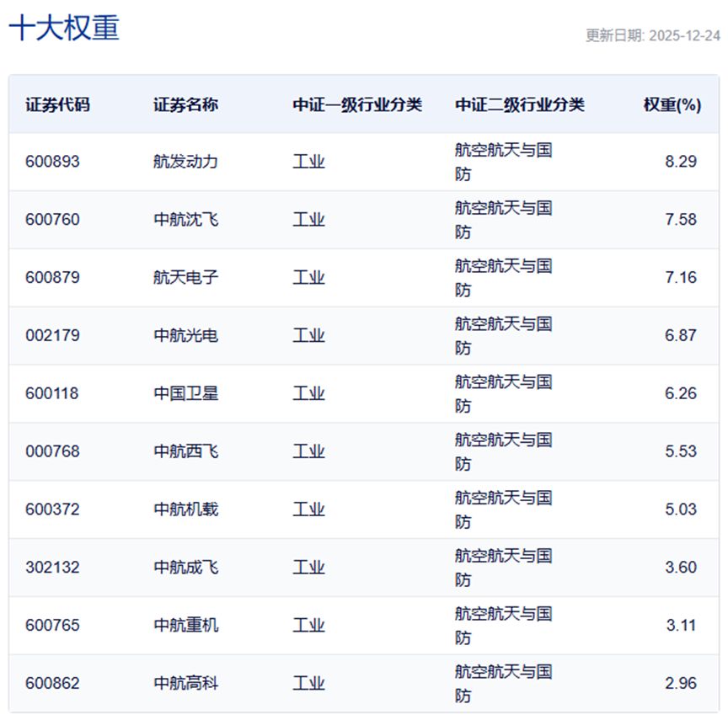Click the 证券代码 column header
The height and width of the screenshot is (720, 728).
pos(57,104)
